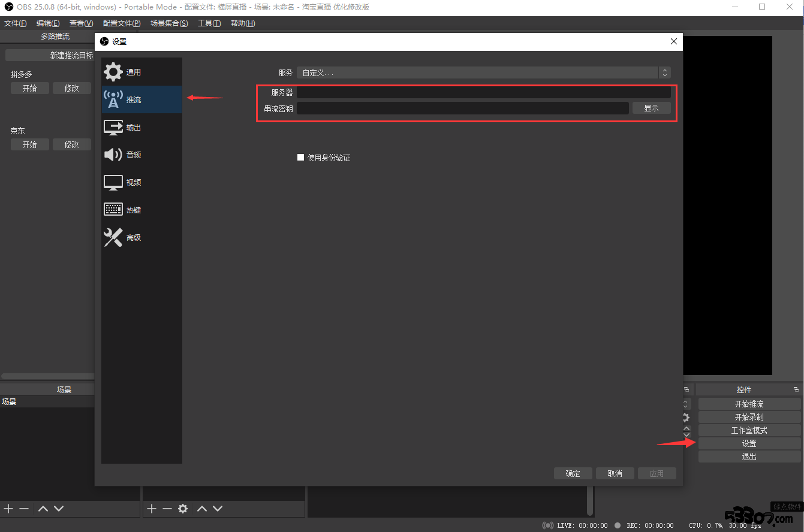
Task: Click 新建推流目标 new target button
Action: point(50,55)
